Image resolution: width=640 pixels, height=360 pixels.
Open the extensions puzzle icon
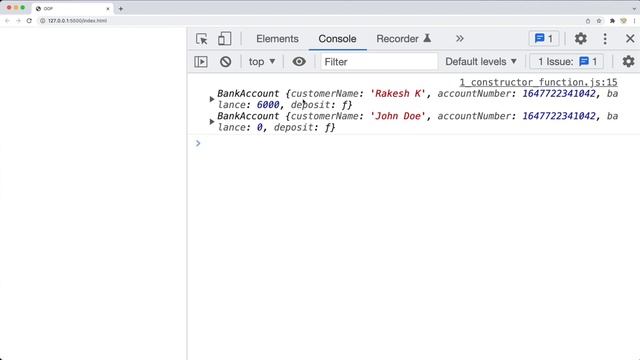(x=612, y=21)
